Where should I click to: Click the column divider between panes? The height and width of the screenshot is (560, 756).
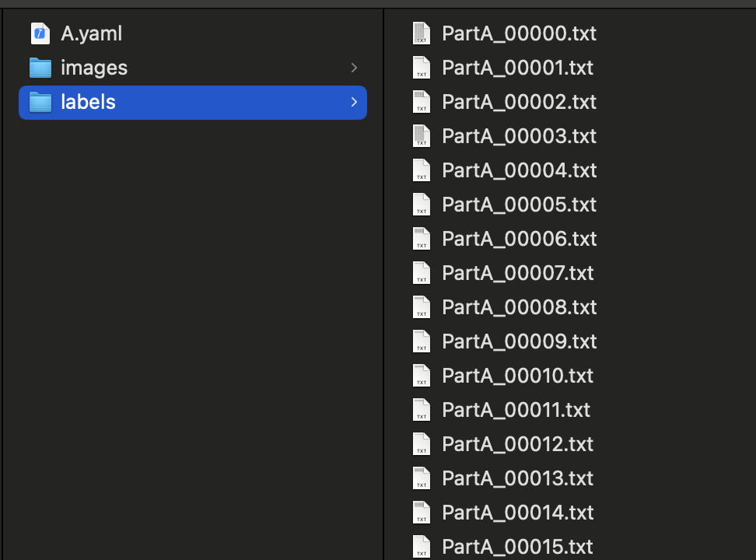384,280
